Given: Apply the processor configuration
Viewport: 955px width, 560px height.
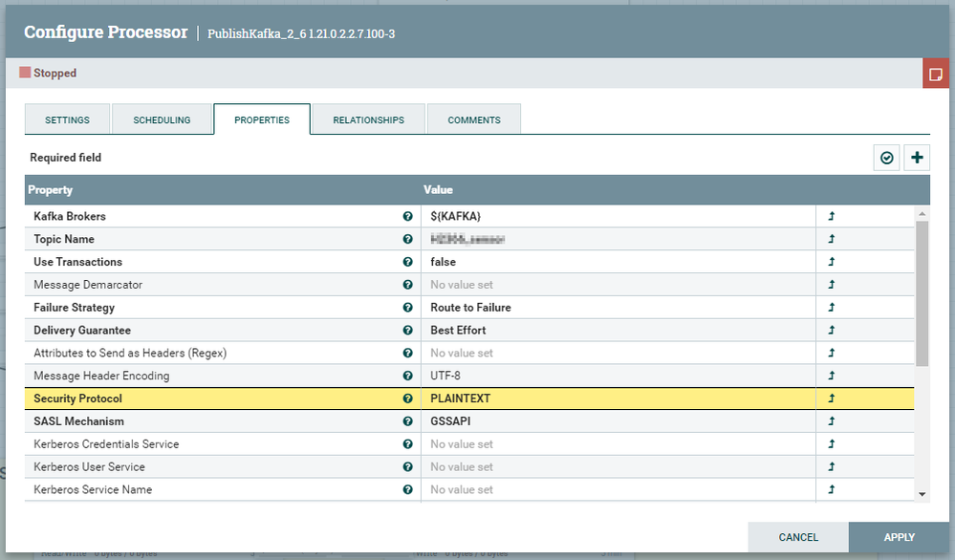Looking at the screenshot, I should (899, 537).
